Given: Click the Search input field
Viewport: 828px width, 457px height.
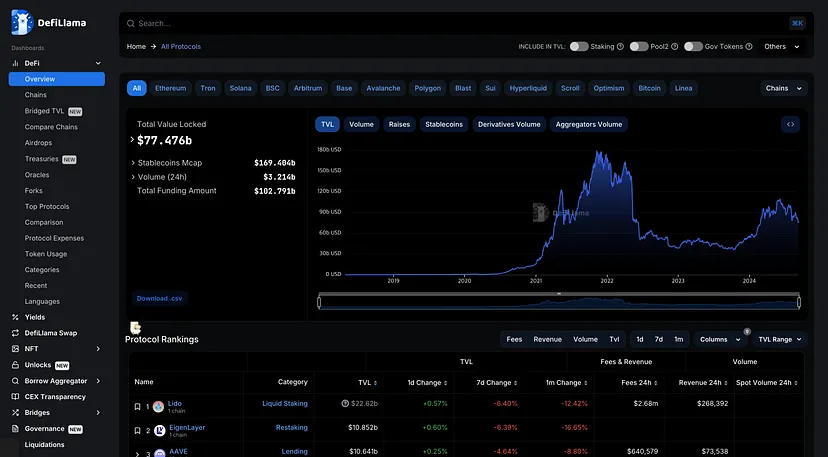Looking at the screenshot, I should (450, 23).
